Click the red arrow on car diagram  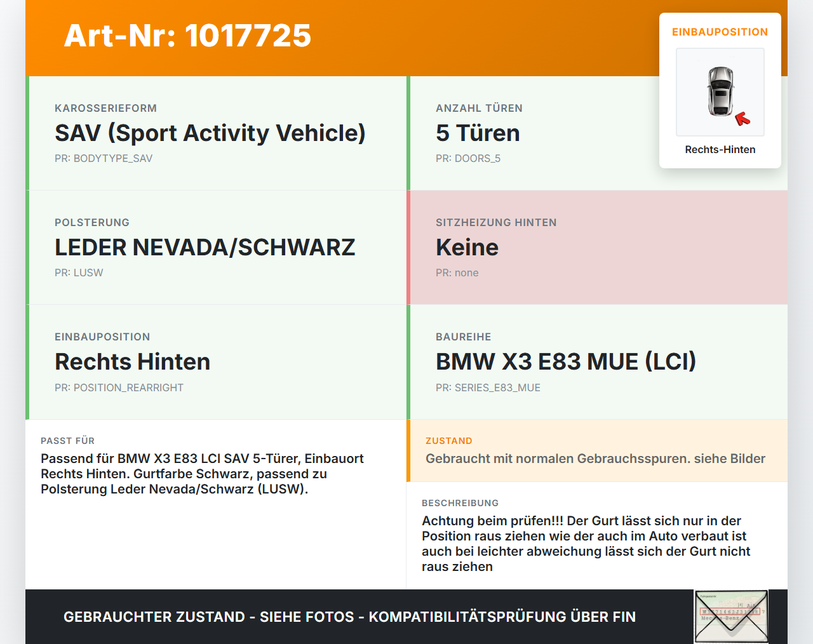click(x=742, y=119)
